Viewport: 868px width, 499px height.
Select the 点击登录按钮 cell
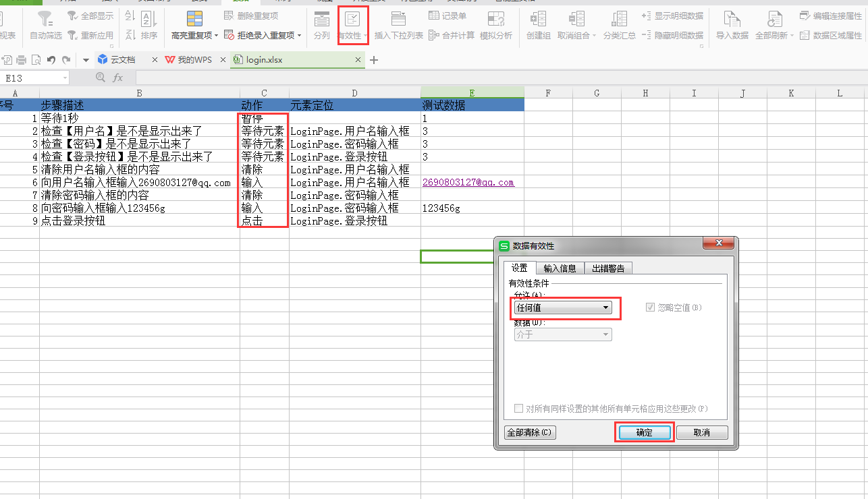tap(140, 221)
